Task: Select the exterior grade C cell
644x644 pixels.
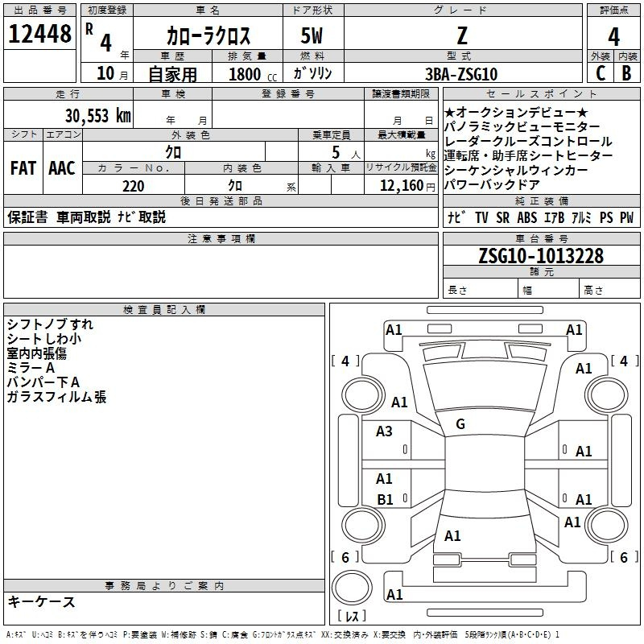Action: tap(600, 73)
